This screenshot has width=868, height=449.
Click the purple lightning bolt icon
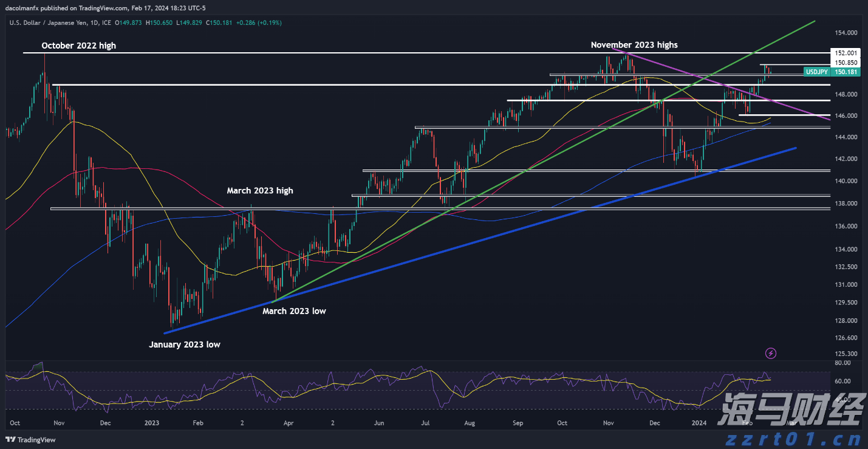pyautogui.click(x=771, y=353)
